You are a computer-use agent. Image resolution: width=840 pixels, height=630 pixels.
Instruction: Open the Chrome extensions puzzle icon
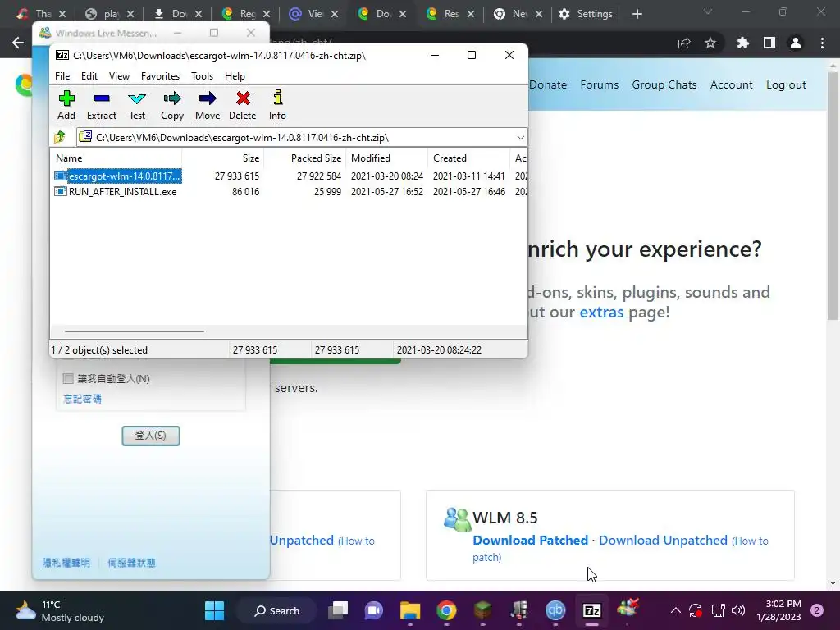(743, 43)
